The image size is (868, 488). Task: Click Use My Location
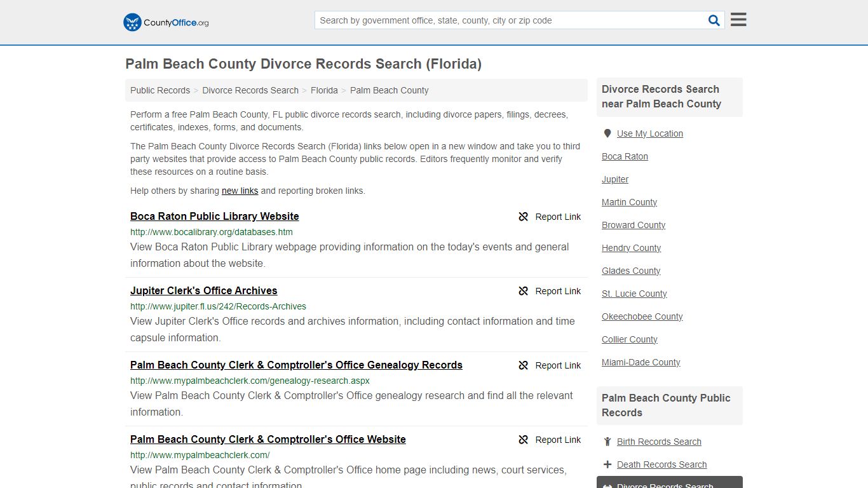650,133
